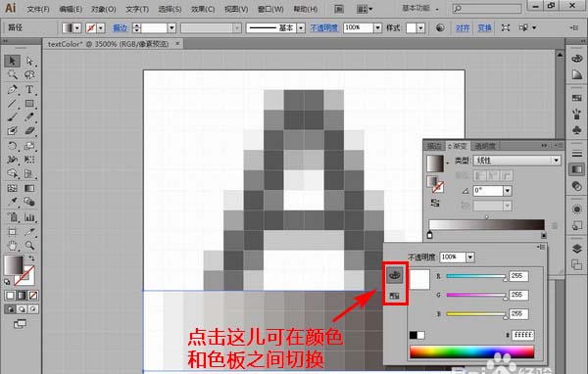Viewport: 588px width, 374px height.
Task: Set fill mode to None
Action: click(33, 296)
